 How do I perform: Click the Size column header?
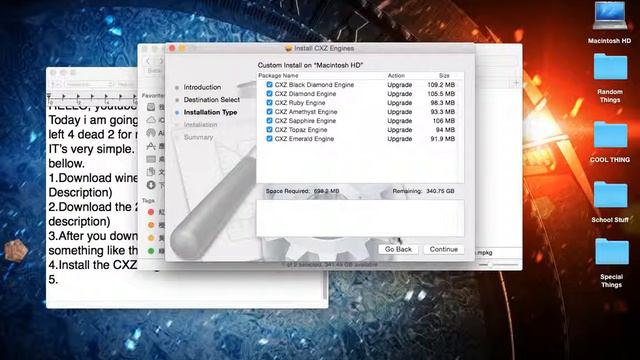point(444,76)
